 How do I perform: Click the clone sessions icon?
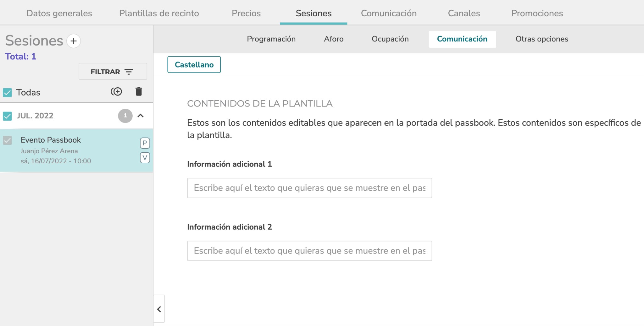pyautogui.click(x=116, y=91)
